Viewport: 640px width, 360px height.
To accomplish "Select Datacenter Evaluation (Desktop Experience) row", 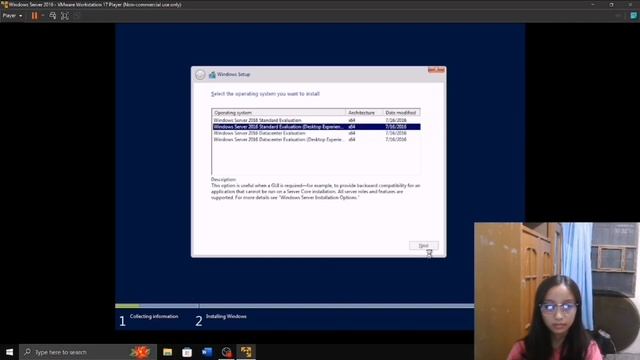I will point(316,140).
